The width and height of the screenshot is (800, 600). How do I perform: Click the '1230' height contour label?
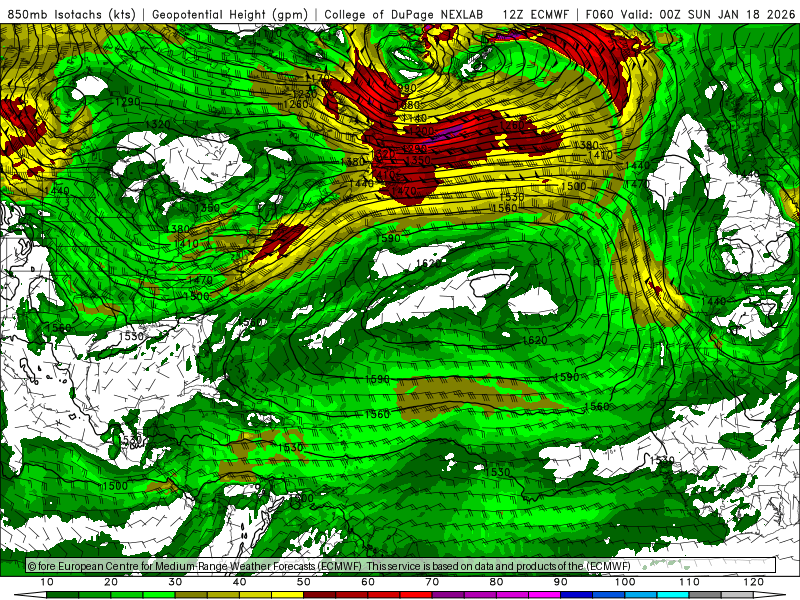point(304,94)
